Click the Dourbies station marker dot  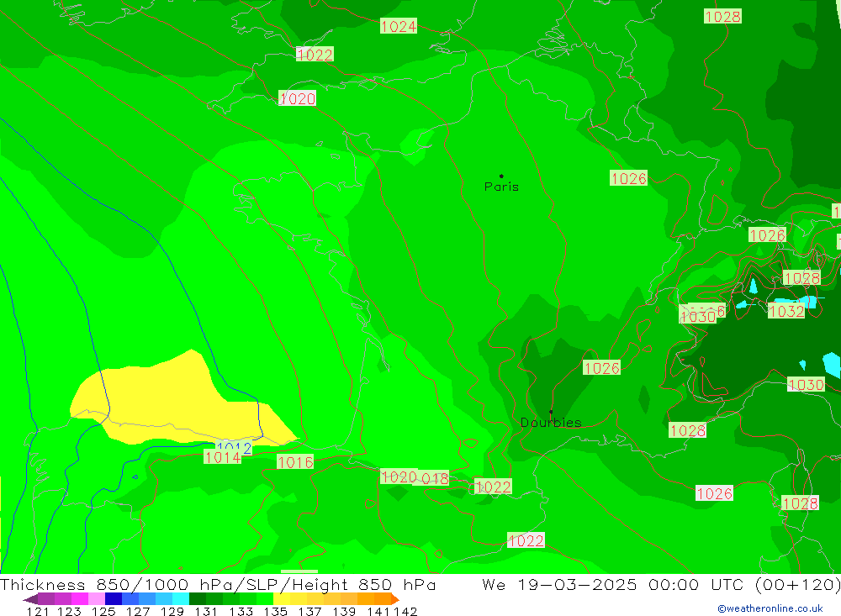pos(551,412)
